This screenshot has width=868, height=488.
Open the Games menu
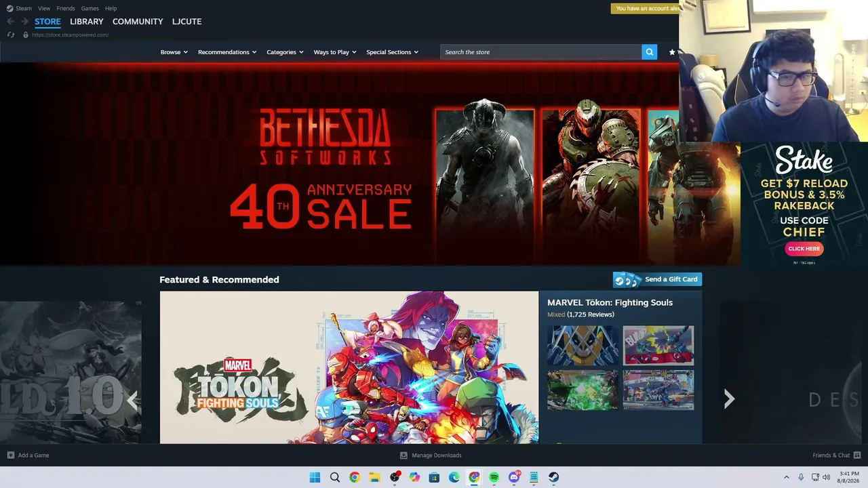click(90, 8)
